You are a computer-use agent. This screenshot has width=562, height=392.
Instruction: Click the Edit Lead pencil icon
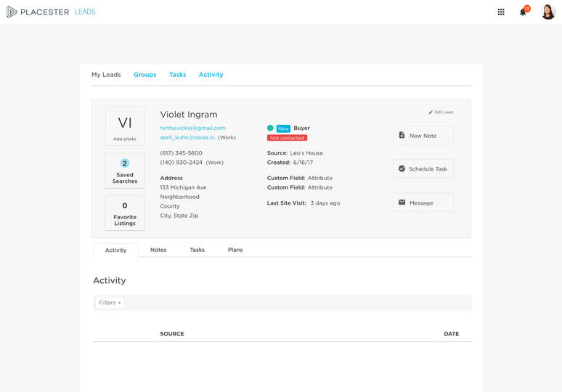tap(431, 113)
